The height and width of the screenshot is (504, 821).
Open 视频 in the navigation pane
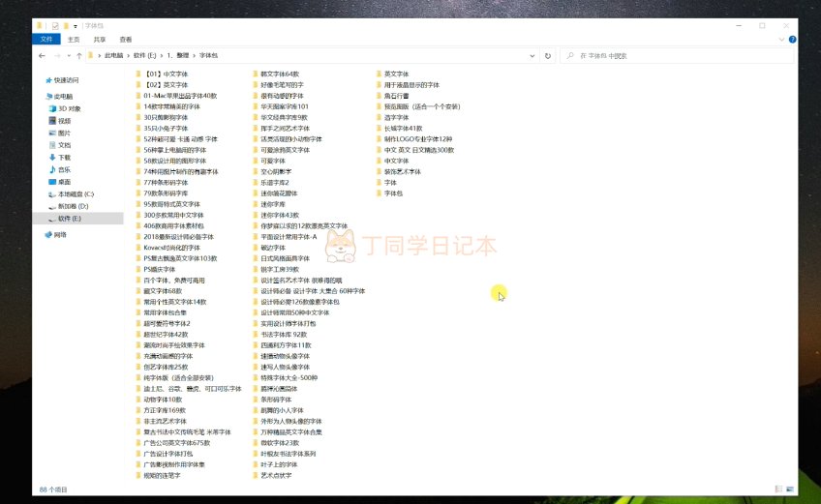59,121
